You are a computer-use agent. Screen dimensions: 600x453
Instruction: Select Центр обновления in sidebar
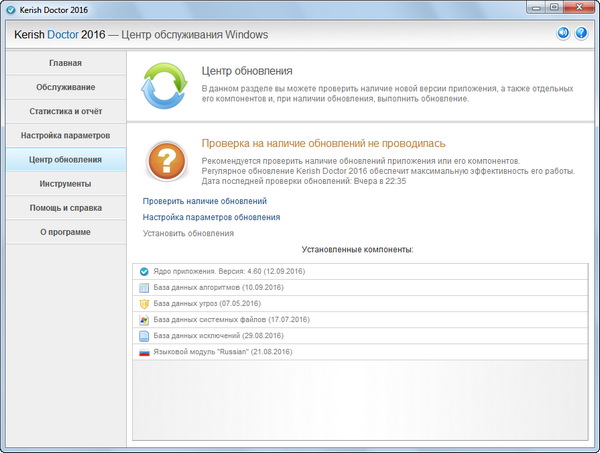[x=66, y=160]
